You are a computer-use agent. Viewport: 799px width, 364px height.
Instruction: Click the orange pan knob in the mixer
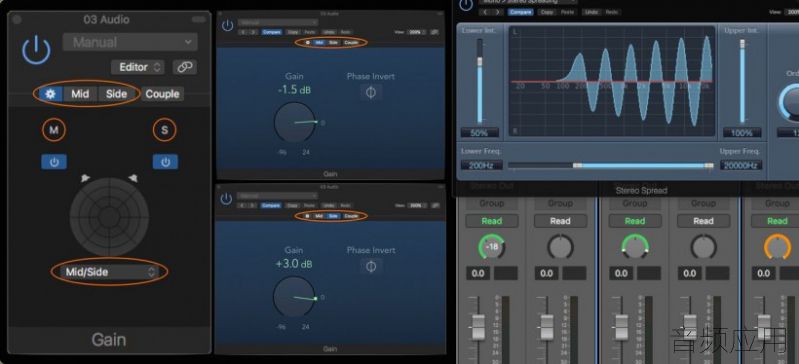777,247
